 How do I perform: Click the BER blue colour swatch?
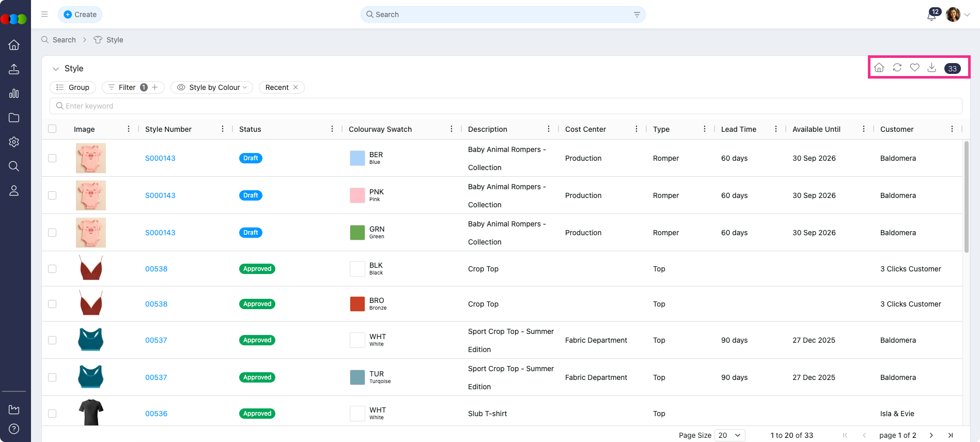tap(357, 158)
